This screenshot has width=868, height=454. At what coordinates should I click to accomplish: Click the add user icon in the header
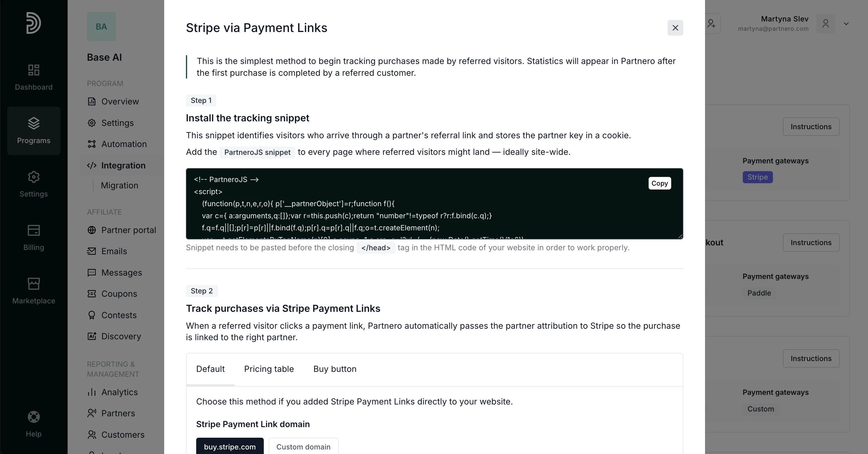click(711, 24)
